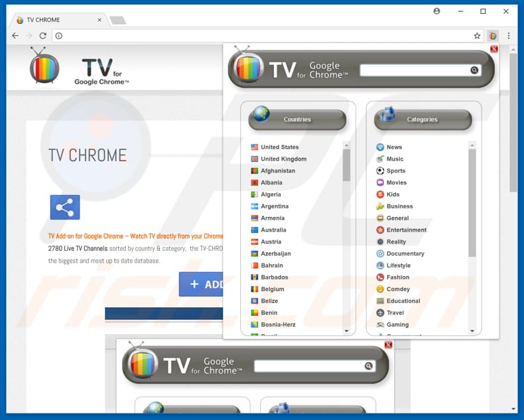
Task: Click countries list scrollbar up arrow
Action: tap(346, 145)
